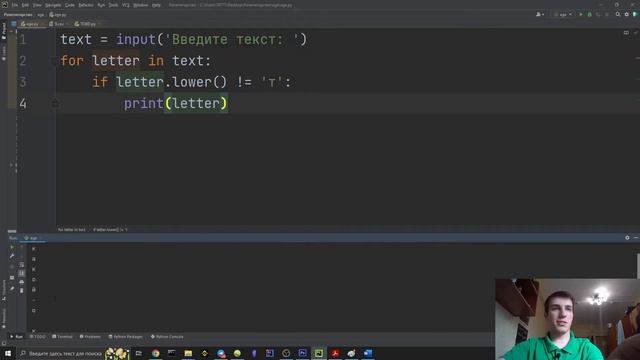Open IDE settings gear in top toolbar

pyautogui.click(x=627, y=15)
